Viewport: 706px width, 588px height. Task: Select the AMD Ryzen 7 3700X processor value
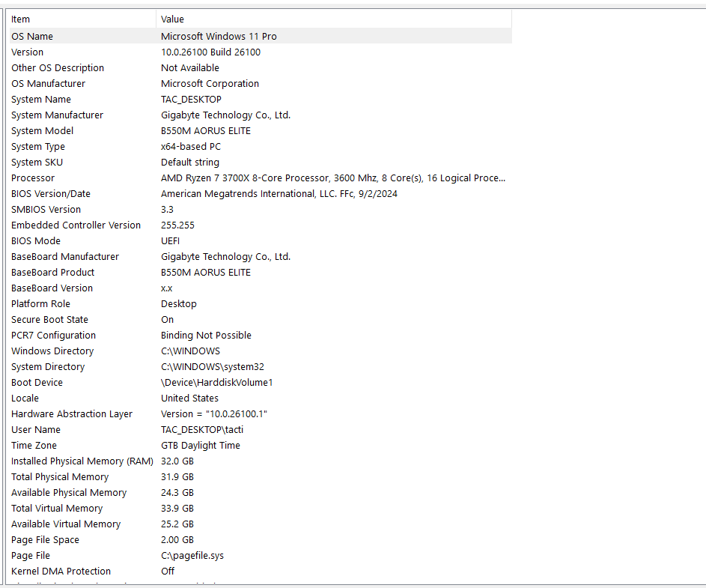(x=333, y=178)
